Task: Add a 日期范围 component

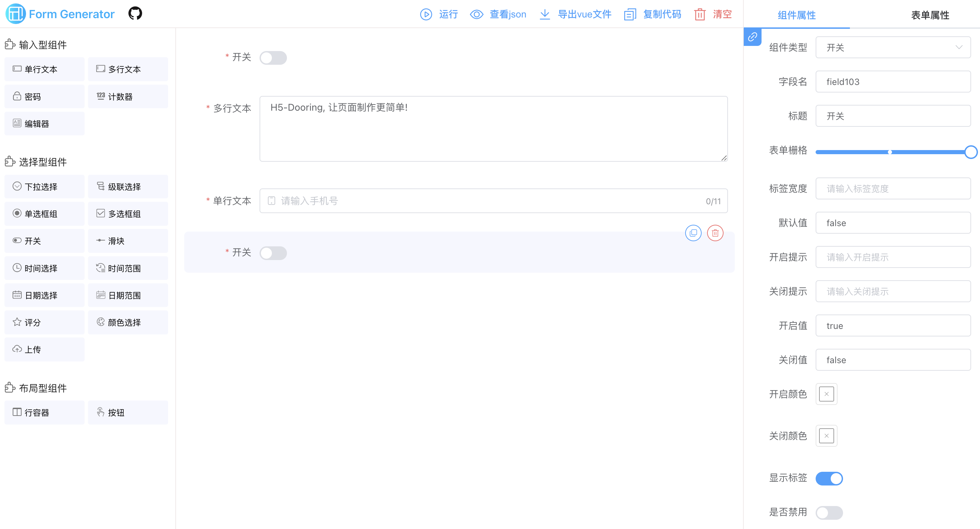Action: (128, 295)
